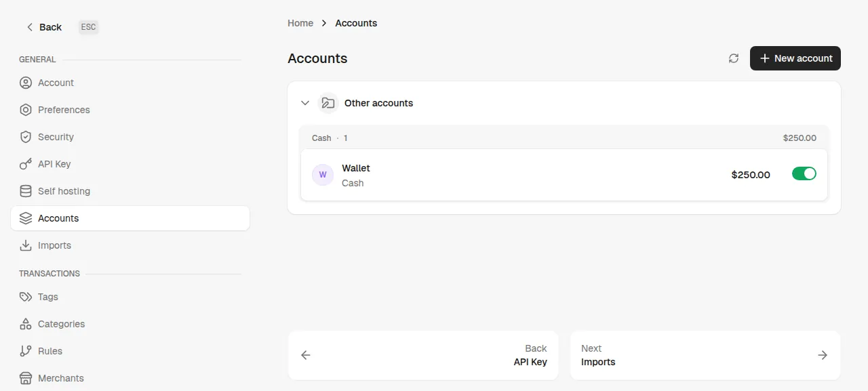
Task: Select Self hosting menu item
Action: [130, 191]
